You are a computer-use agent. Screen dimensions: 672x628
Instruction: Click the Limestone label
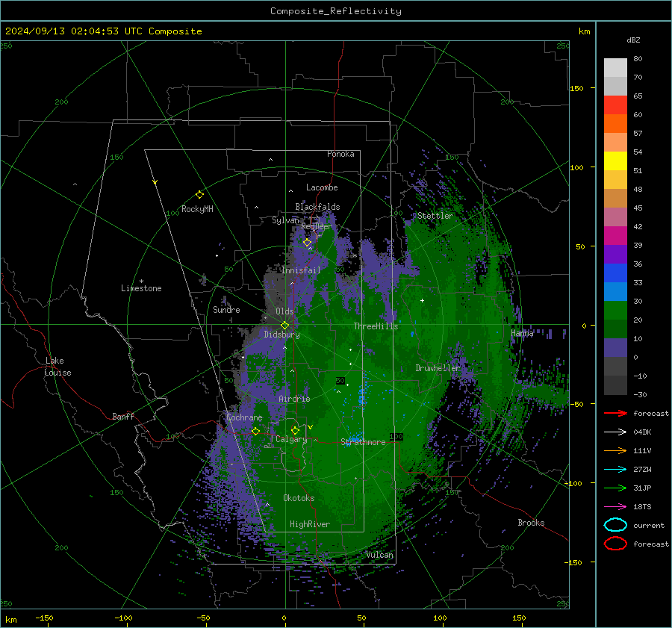click(x=141, y=288)
